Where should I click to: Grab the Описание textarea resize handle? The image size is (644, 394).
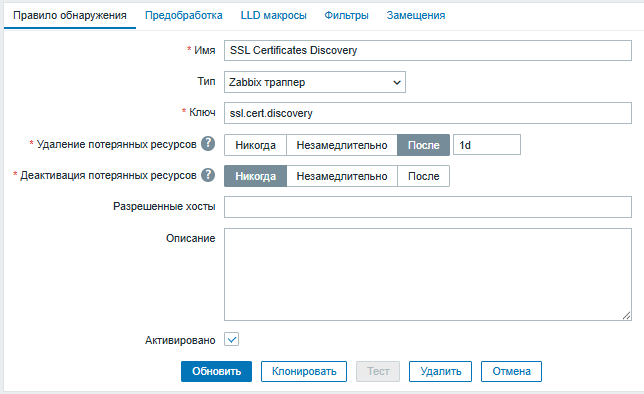(626, 316)
